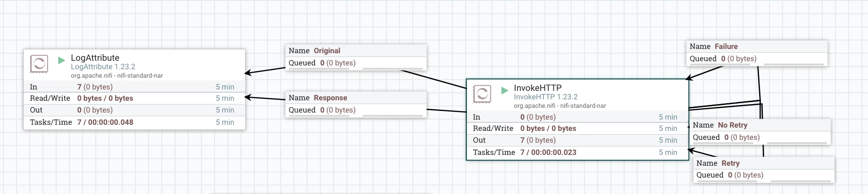
Task: Click LogAttribute Tasks/Time 7 / 00:00:00.048
Action: point(105,122)
